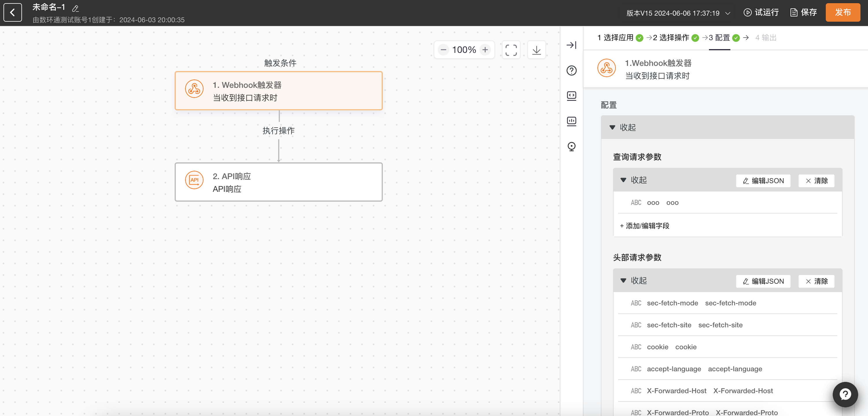This screenshot has width=868, height=416.
Task: Click the Webhook icon in panel header
Action: (x=607, y=68)
